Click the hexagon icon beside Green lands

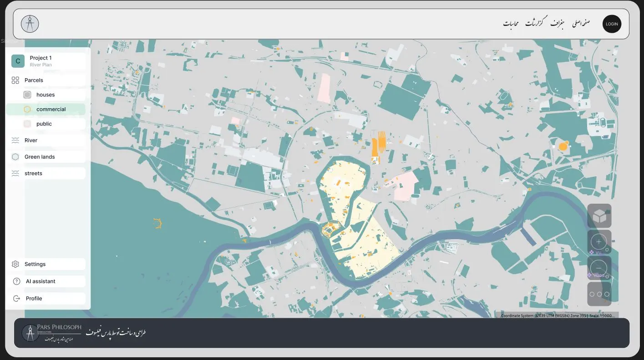(x=15, y=157)
